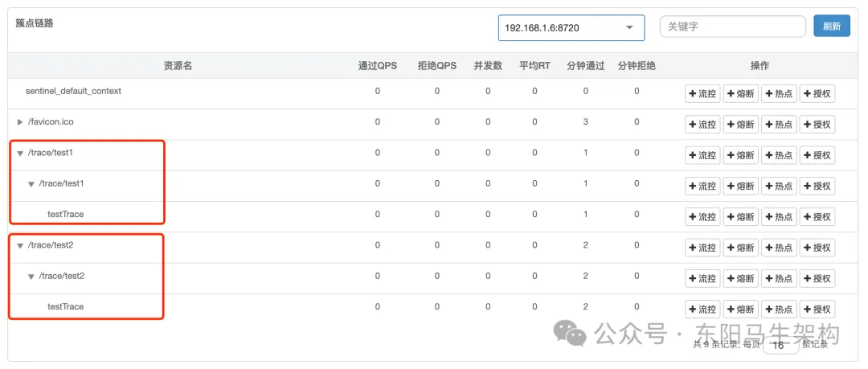Add 熔断 for nested child /trace/test2 row
The width and height of the screenshot is (868, 369).
(x=741, y=279)
